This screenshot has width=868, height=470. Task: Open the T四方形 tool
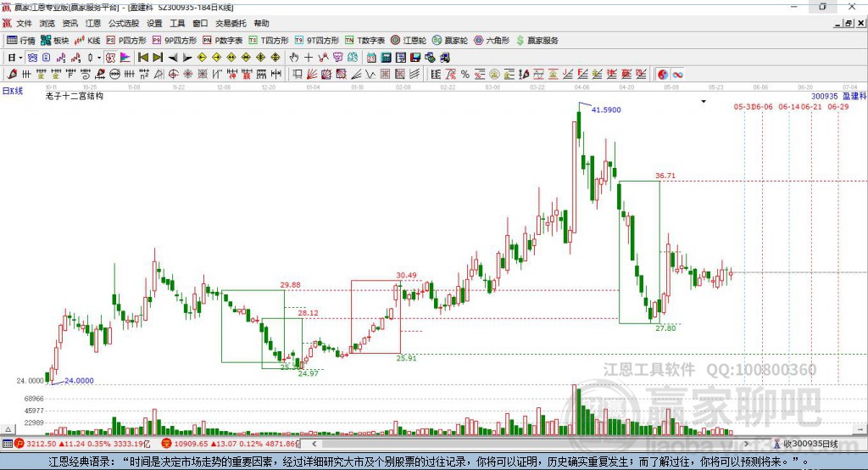(x=269, y=41)
